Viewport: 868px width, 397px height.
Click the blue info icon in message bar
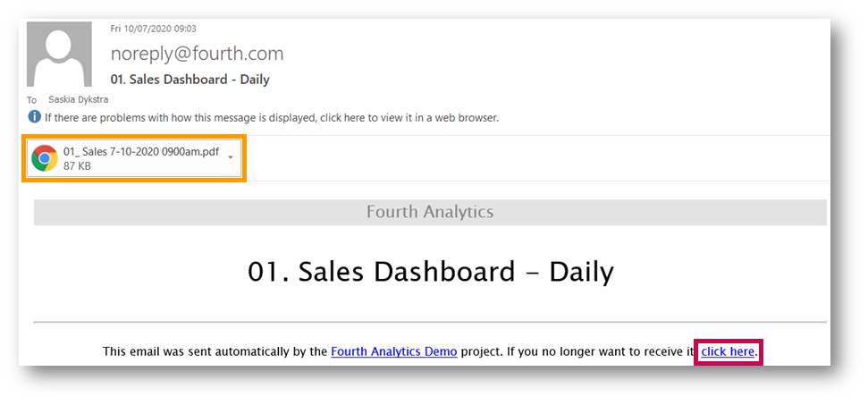click(x=34, y=117)
